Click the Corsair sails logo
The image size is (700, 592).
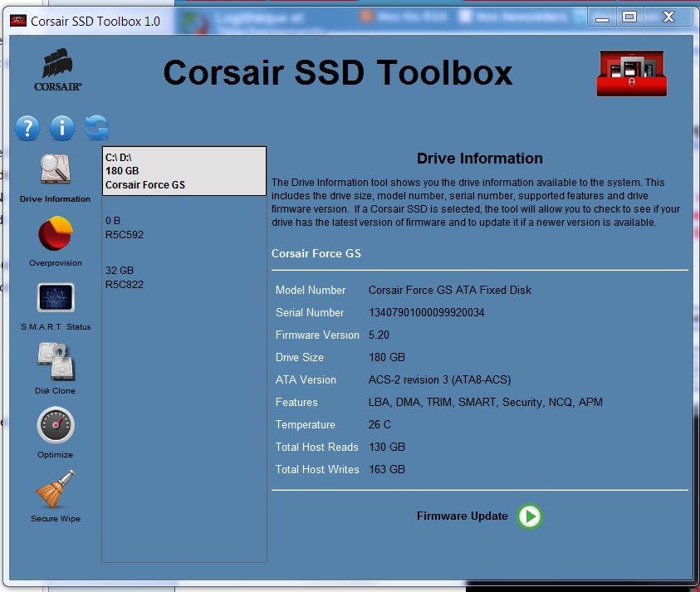(x=57, y=70)
